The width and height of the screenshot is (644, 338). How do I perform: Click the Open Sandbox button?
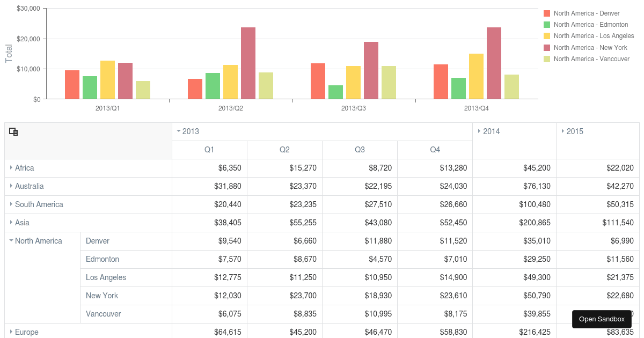601,319
